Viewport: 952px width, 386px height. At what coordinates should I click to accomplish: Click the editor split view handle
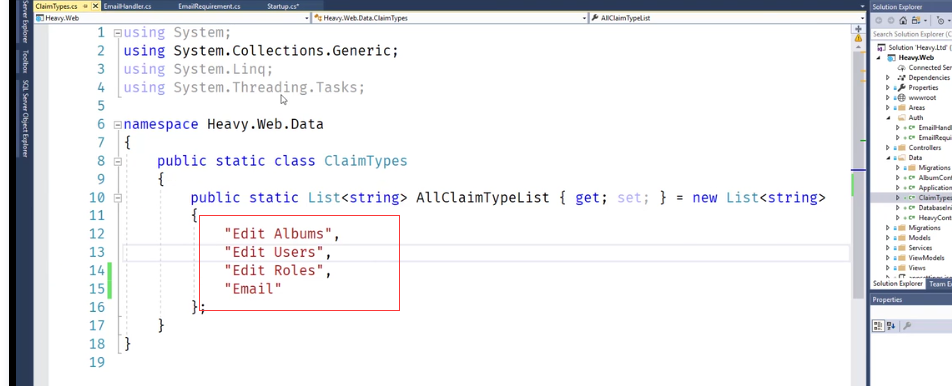[x=858, y=29]
